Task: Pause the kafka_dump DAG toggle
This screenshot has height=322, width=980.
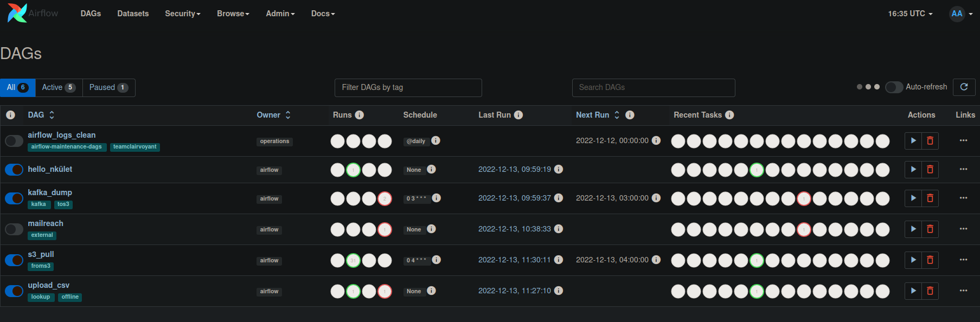Action: pos(14,198)
